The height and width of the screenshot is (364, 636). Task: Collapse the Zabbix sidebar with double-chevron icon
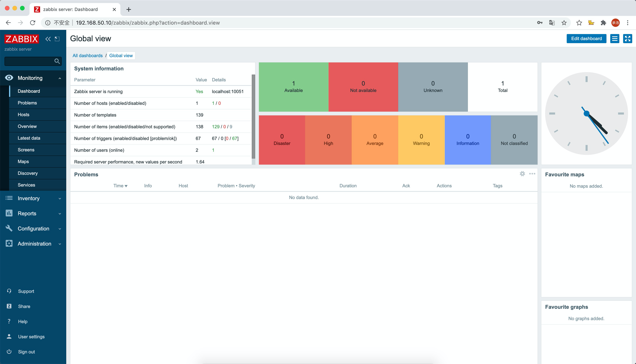pos(48,39)
